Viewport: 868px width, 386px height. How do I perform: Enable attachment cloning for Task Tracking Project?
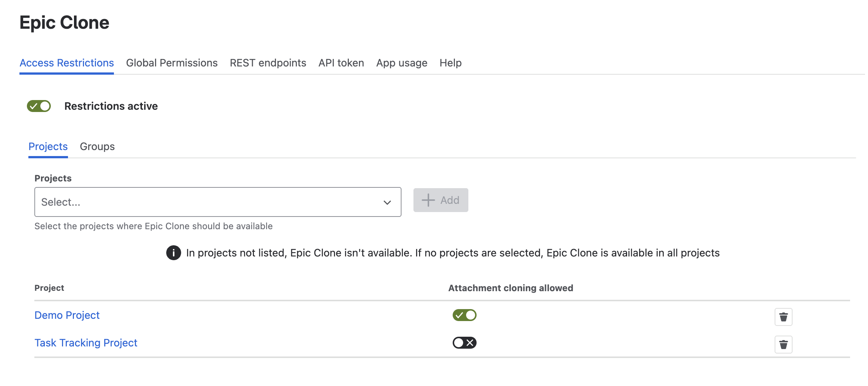464,343
